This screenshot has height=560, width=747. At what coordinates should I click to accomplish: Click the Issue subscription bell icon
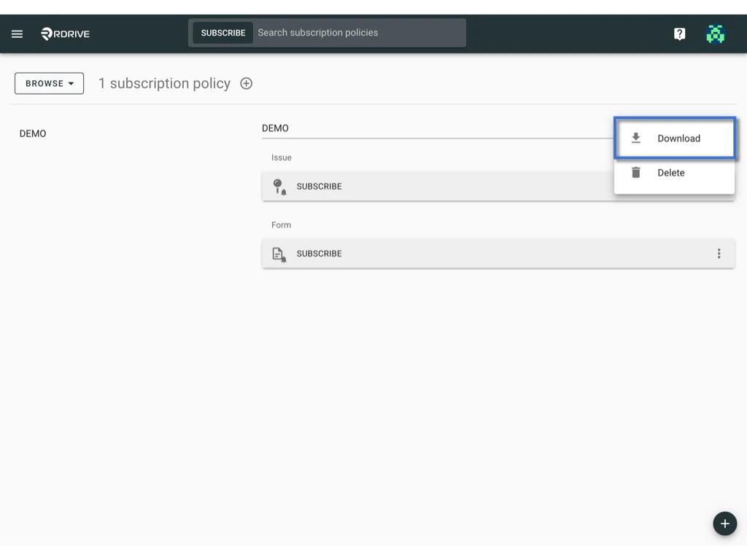[279, 186]
